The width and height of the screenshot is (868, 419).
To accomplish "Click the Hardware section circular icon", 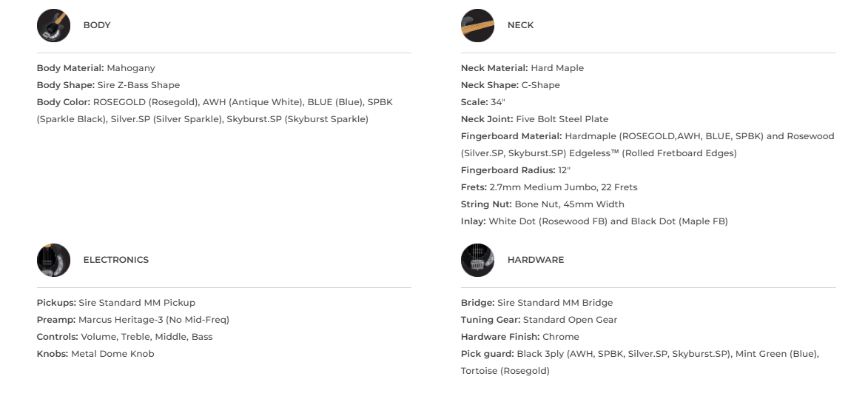I will [477, 261].
